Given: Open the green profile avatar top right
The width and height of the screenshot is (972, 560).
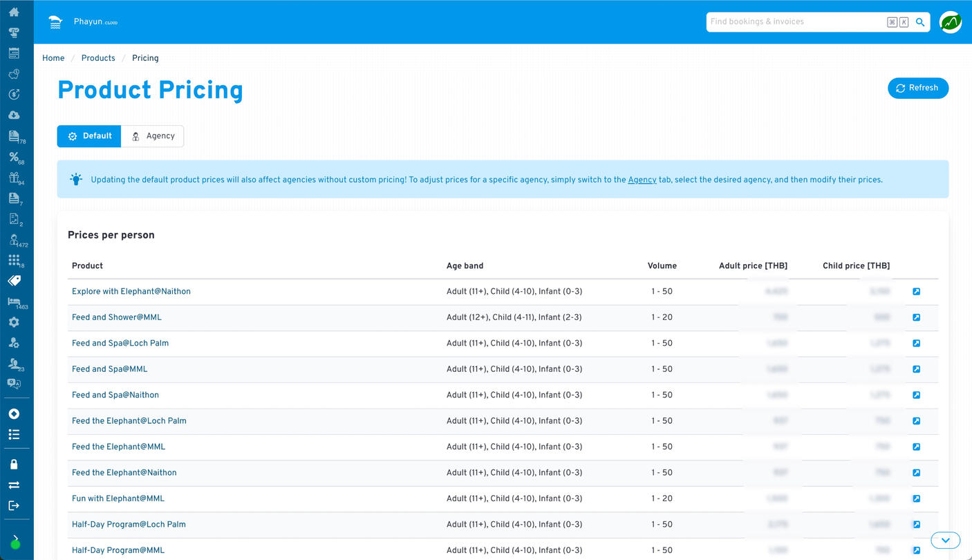Looking at the screenshot, I should coord(950,21).
